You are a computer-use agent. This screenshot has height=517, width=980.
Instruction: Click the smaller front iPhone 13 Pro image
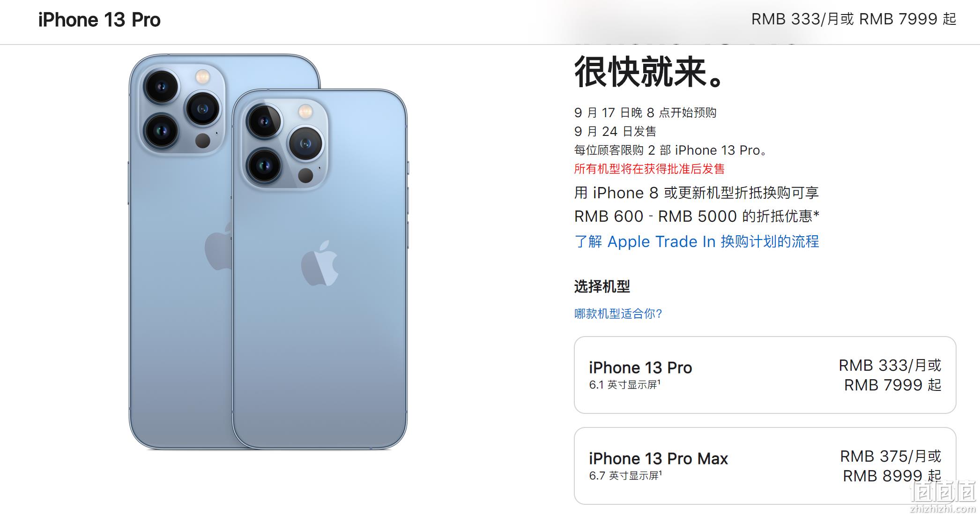click(320, 269)
